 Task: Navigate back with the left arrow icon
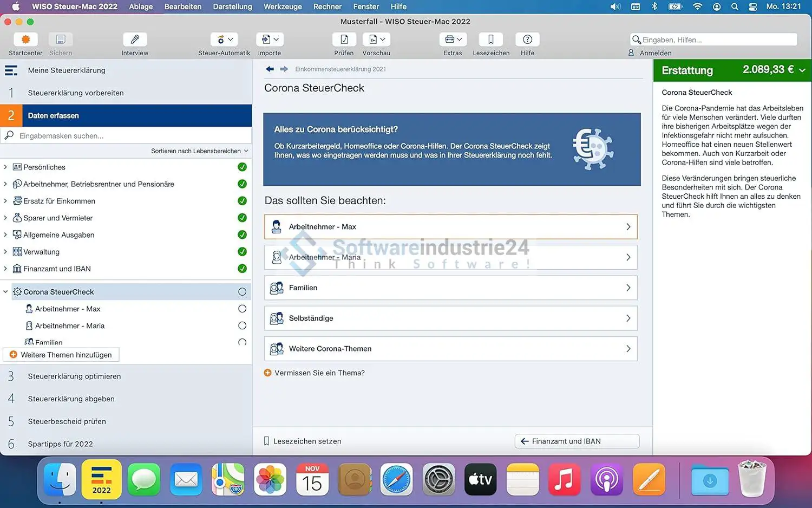click(270, 69)
